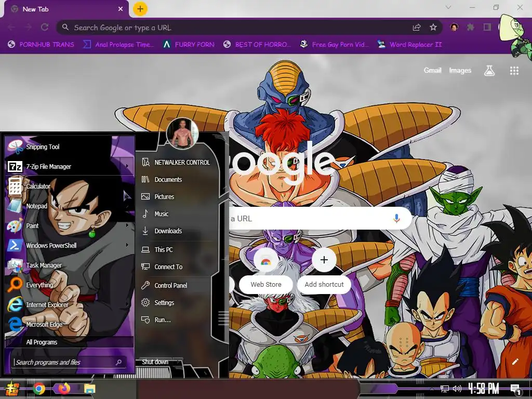Open Windows PowerShell

(69, 245)
